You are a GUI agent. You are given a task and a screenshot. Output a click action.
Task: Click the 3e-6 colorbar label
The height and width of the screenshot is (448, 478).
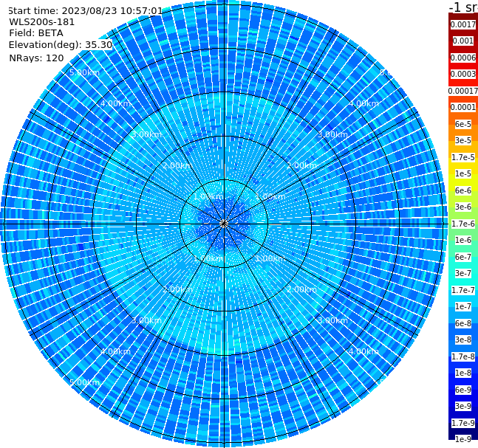coord(463,207)
